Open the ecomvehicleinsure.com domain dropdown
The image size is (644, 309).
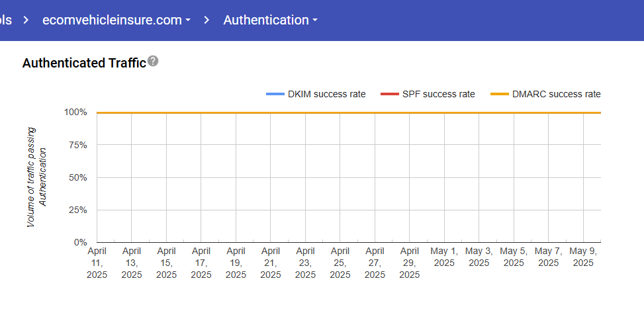(x=116, y=20)
